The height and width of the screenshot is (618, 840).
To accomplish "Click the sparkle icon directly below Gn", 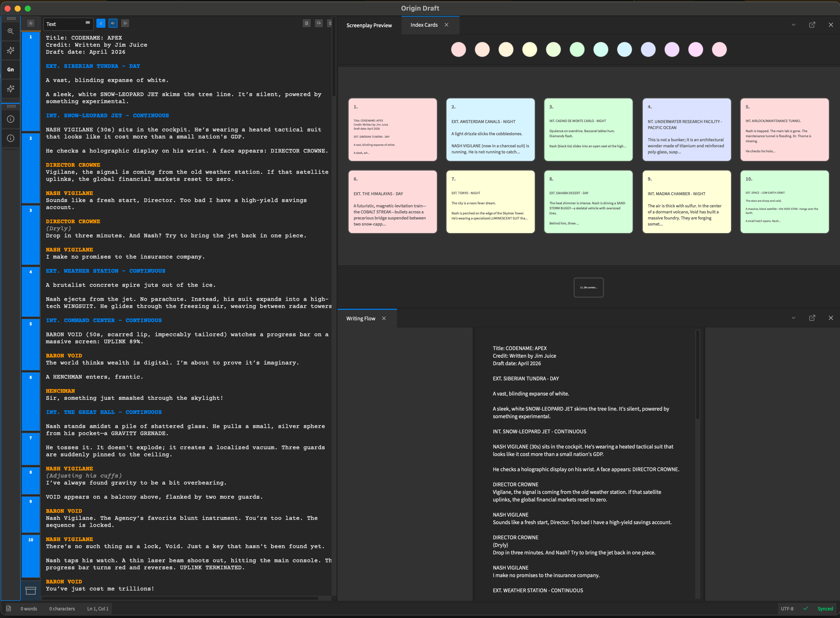I will [x=11, y=89].
